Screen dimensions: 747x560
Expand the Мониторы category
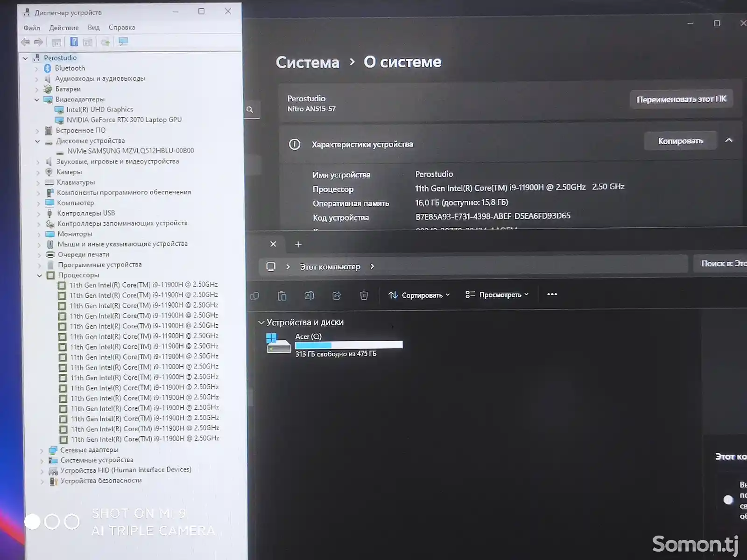point(39,234)
